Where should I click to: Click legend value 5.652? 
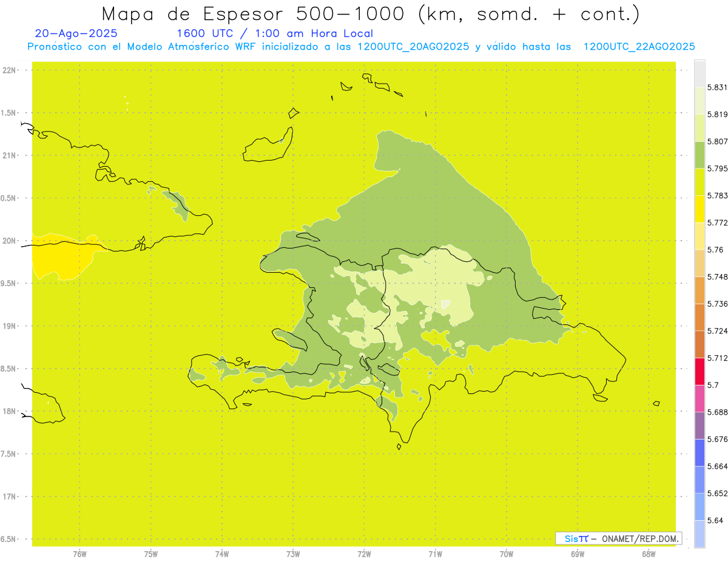point(718,493)
